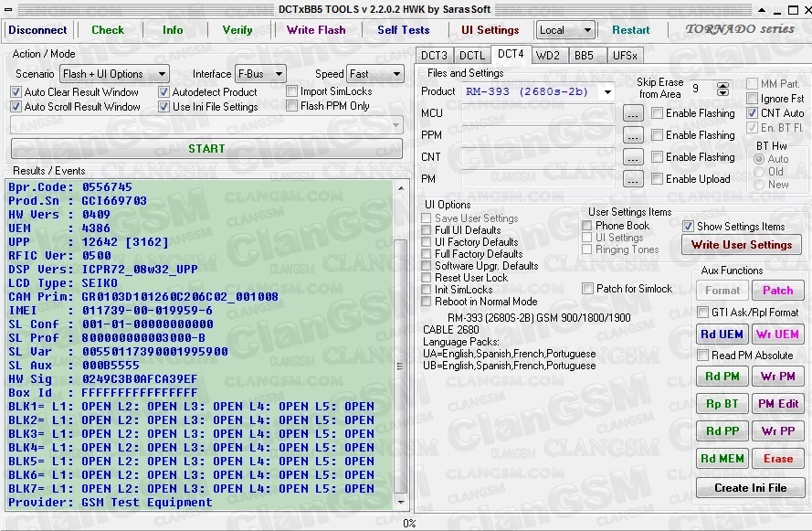Click the Rd PM button
The height and width of the screenshot is (531, 812).
tap(722, 377)
